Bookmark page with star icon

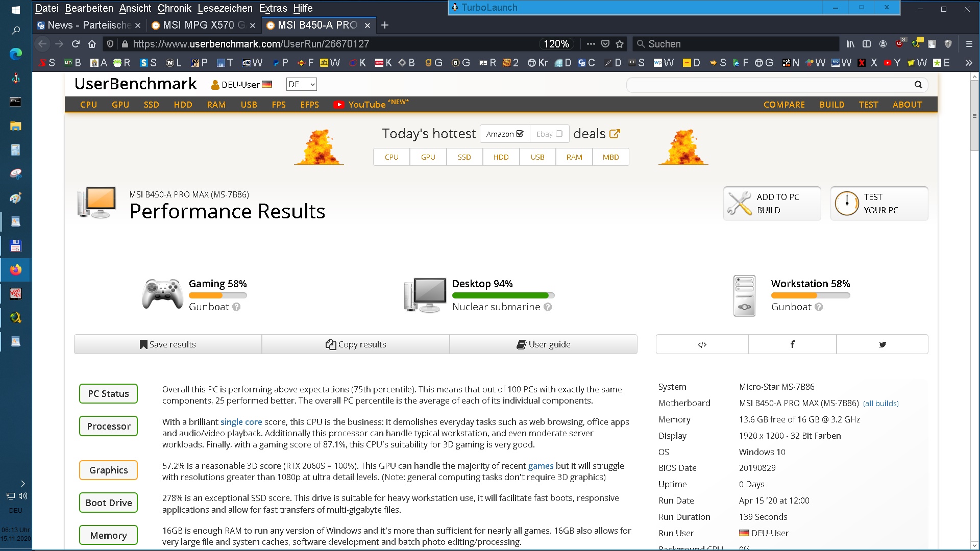(620, 44)
